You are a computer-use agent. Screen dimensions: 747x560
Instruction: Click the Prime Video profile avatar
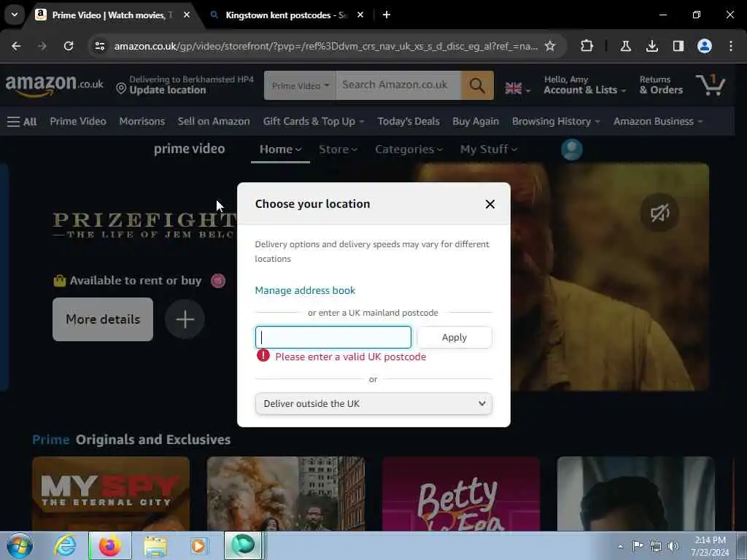click(x=572, y=149)
